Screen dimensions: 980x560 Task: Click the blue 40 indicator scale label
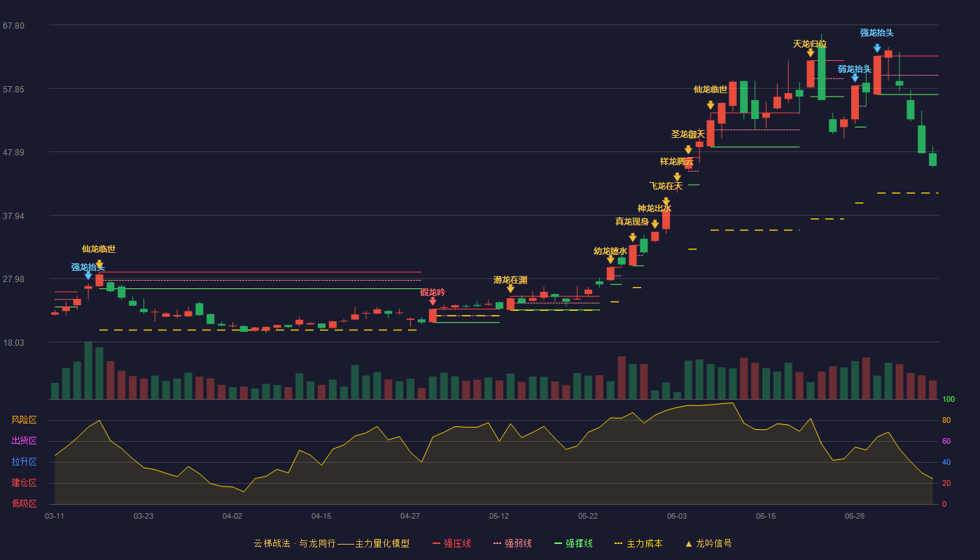(946, 463)
